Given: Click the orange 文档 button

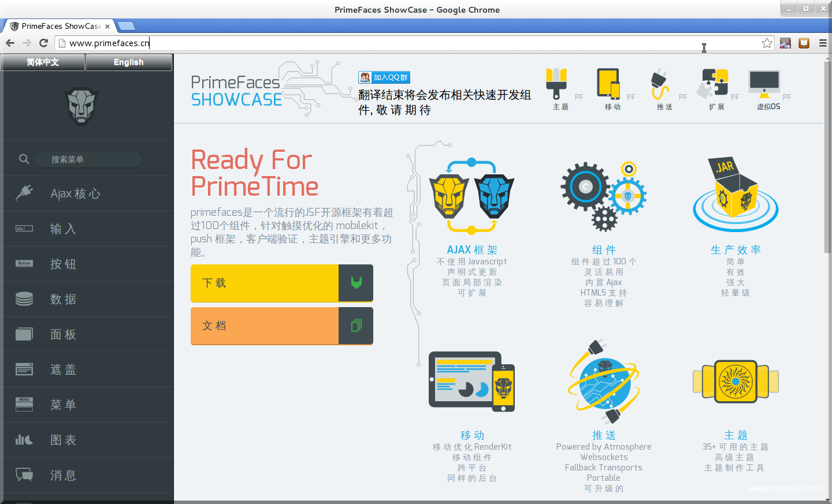Looking at the screenshot, I should pyautogui.click(x=265, y=326).
